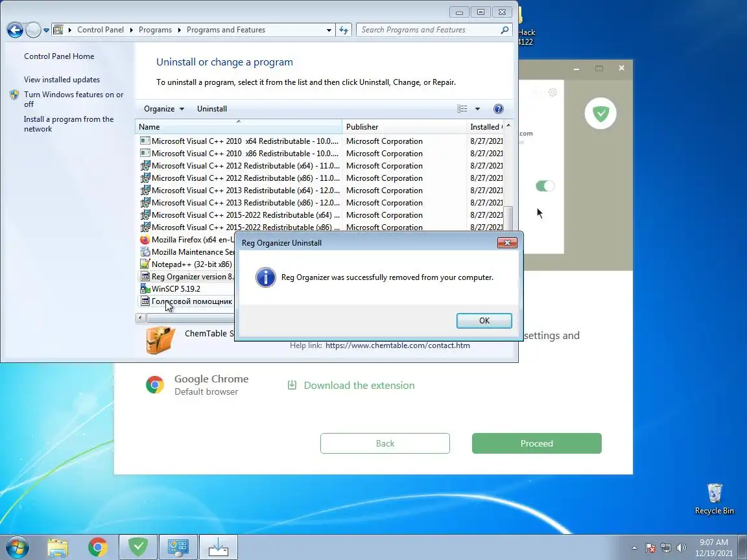Viewport: 747px width, 560px height.
Task: Click the Mozilla Maintenance Service icon
Action: (145, 252)
